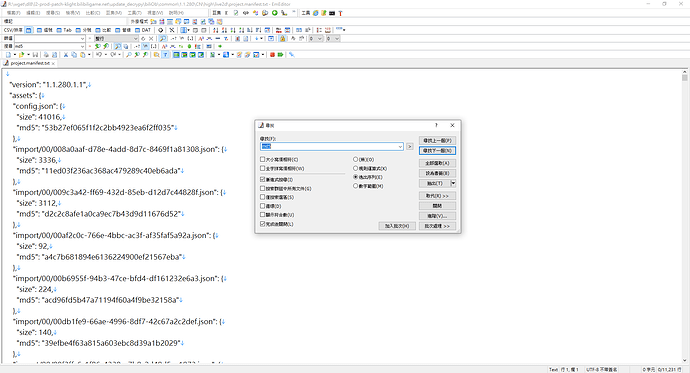690x373 pixels.
Task: Open the New file dropdown arrow
Action: (15, 55)
